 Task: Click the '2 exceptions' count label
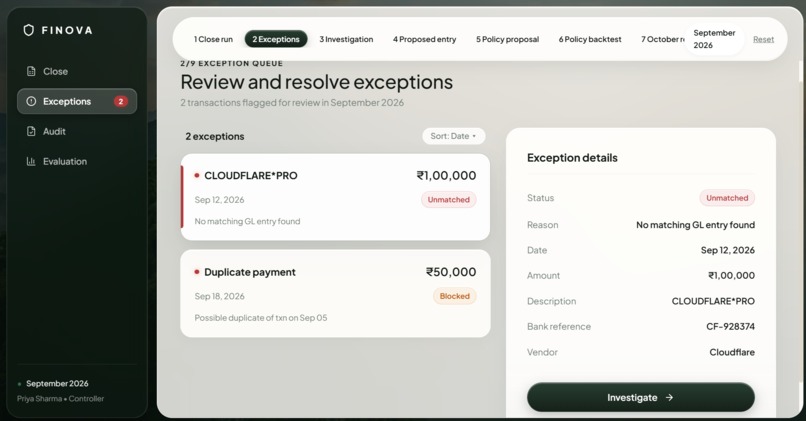pos(215,136)
